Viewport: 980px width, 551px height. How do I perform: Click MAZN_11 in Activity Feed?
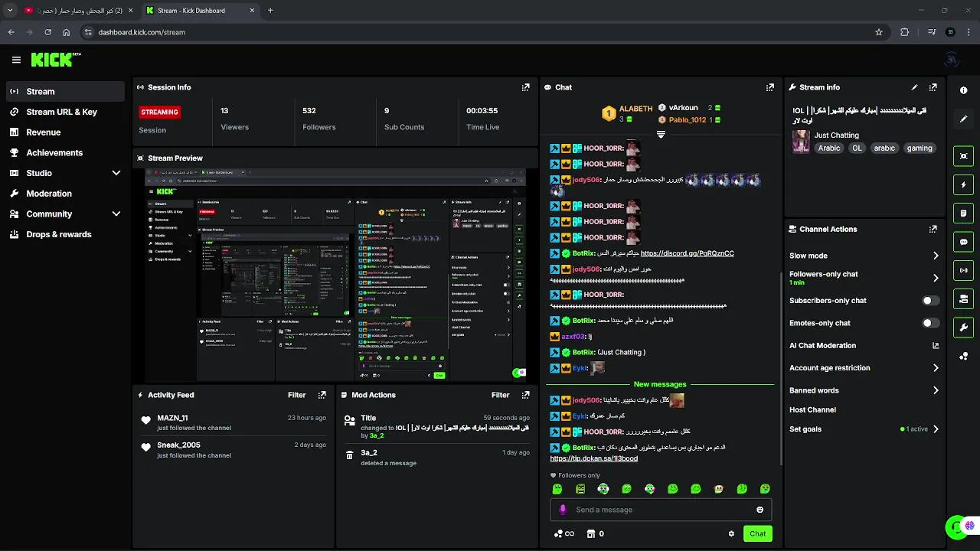[172, 418]
